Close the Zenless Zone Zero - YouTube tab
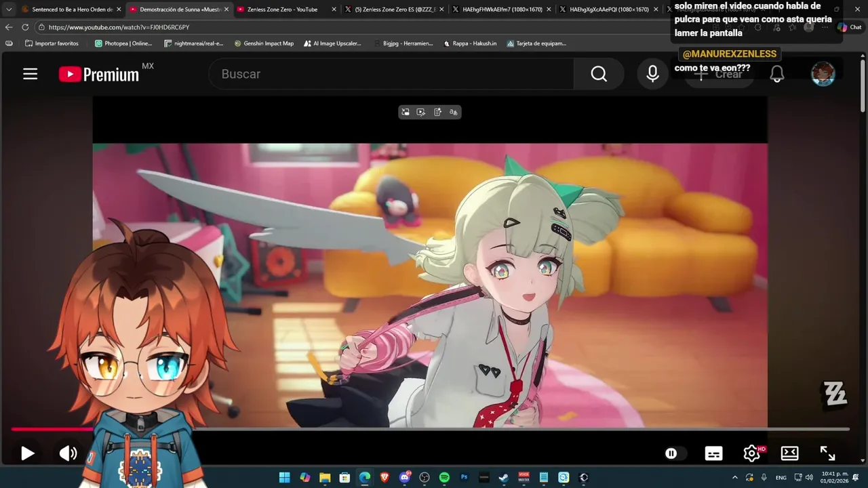 [334, 9]
